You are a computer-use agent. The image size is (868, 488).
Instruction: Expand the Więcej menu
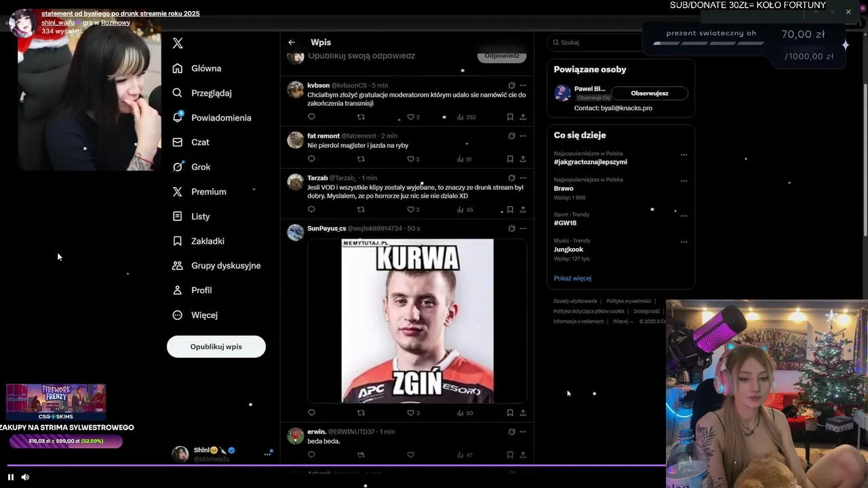pos(195,315)
